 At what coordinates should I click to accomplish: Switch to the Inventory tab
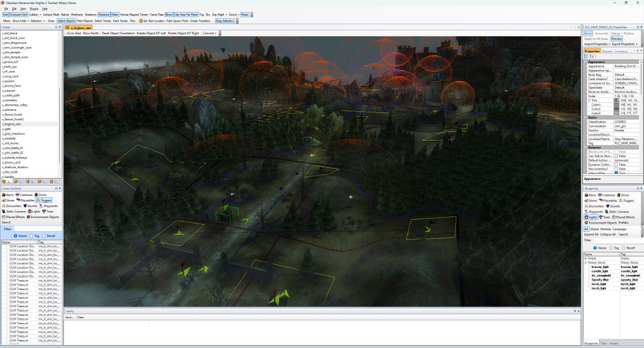(x=621, y=52)
